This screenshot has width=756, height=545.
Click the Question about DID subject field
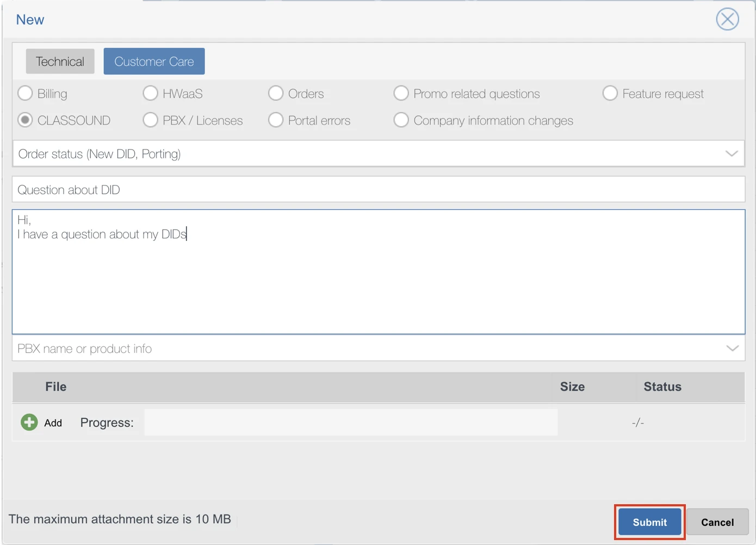378,190
